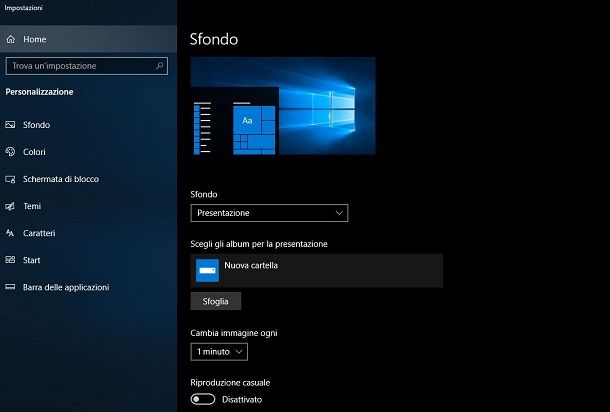Image resolution: width=610 pixels, height=412 pixels.
Task: Click the Sfondo page title
Action: [x=214, y=39]
